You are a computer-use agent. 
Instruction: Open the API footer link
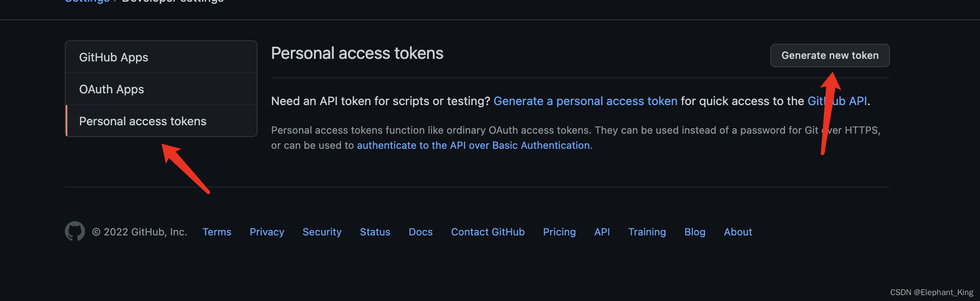coord(602,232)
